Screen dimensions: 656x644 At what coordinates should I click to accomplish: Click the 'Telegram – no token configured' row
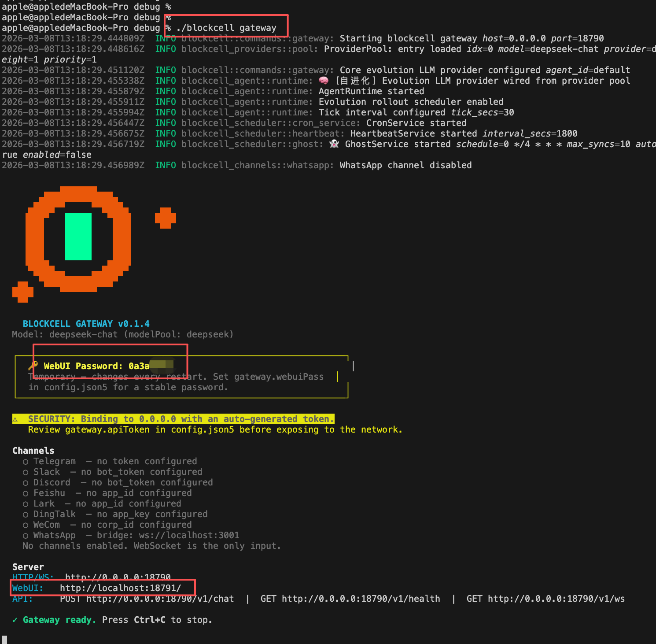click(110, 461)
